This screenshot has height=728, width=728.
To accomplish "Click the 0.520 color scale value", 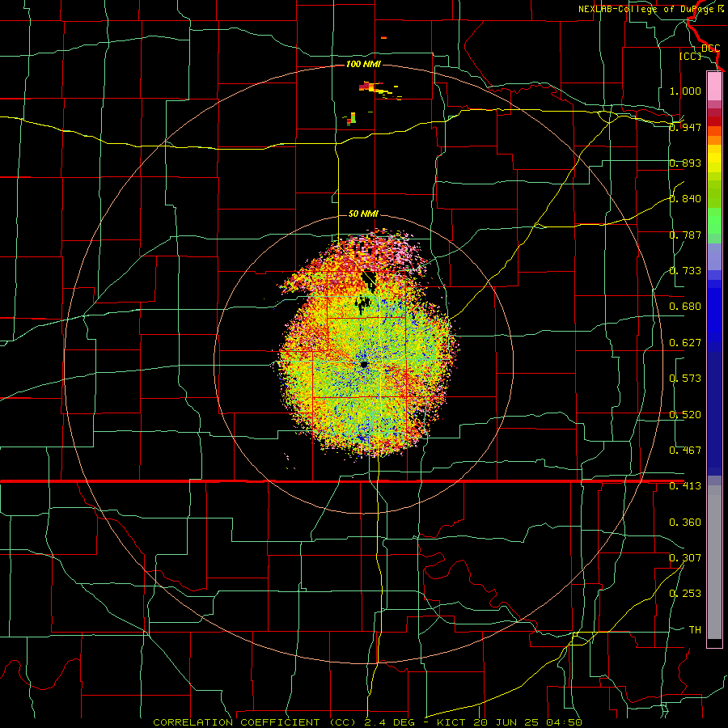I will (x=685, y=415).
